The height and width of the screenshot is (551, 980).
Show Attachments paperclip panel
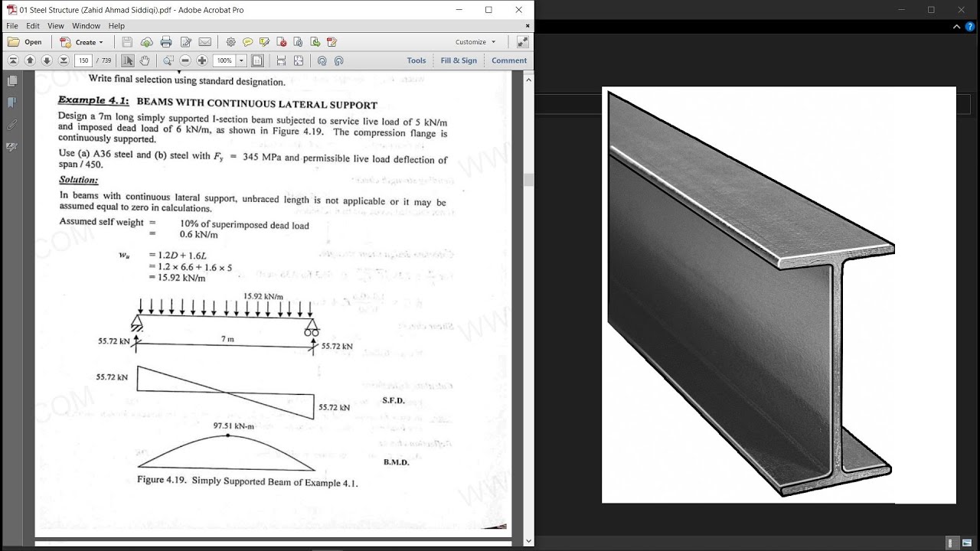pyautogui.click(x=11, y=124)
